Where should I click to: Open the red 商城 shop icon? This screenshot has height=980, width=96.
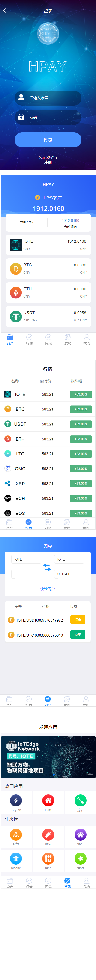(x=48, y=800)
